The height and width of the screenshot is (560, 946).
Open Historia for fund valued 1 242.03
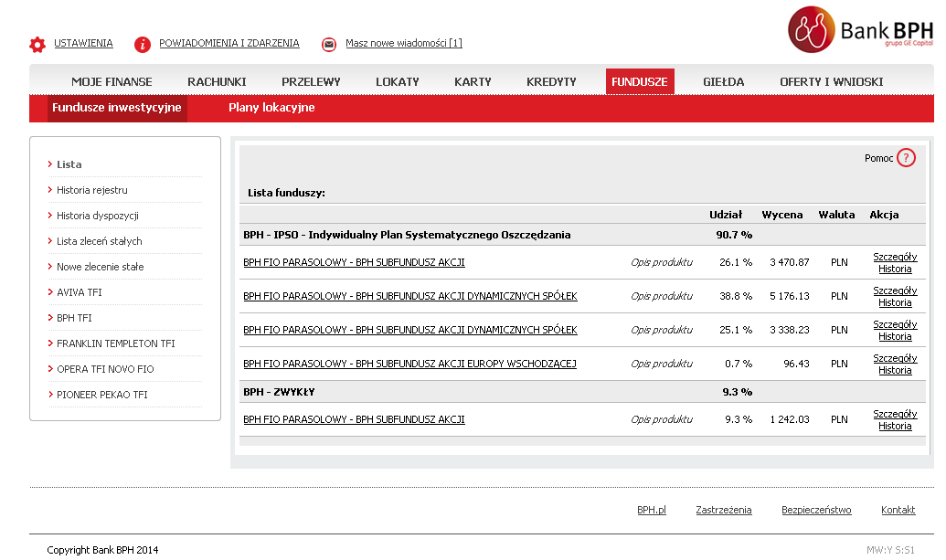(x=895, y=427)
